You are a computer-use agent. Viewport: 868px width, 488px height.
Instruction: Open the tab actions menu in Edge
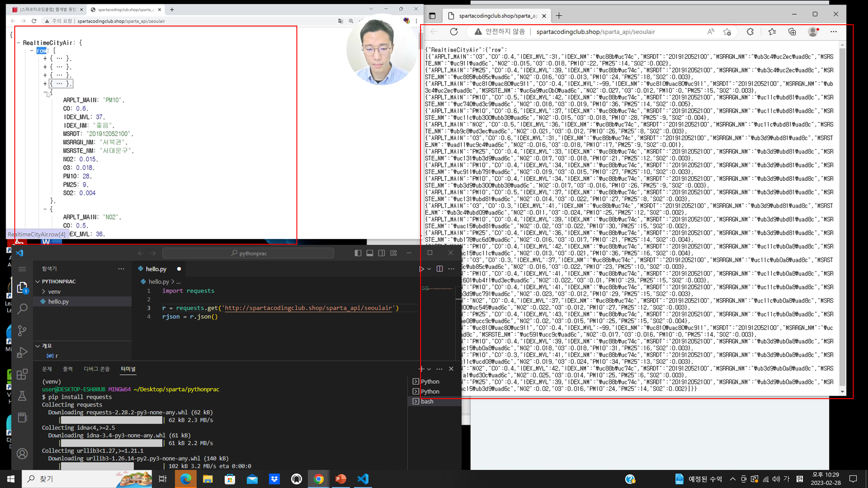tap(432, 16)
